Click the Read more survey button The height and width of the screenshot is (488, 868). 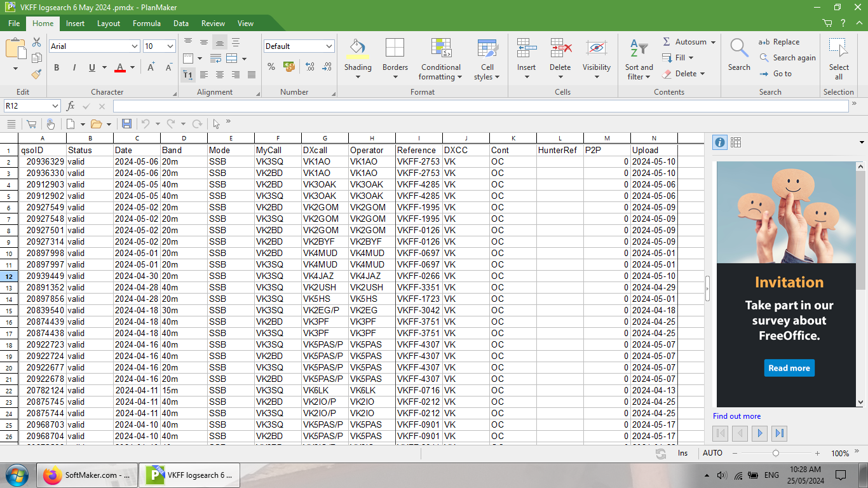[x=789, y=368]
